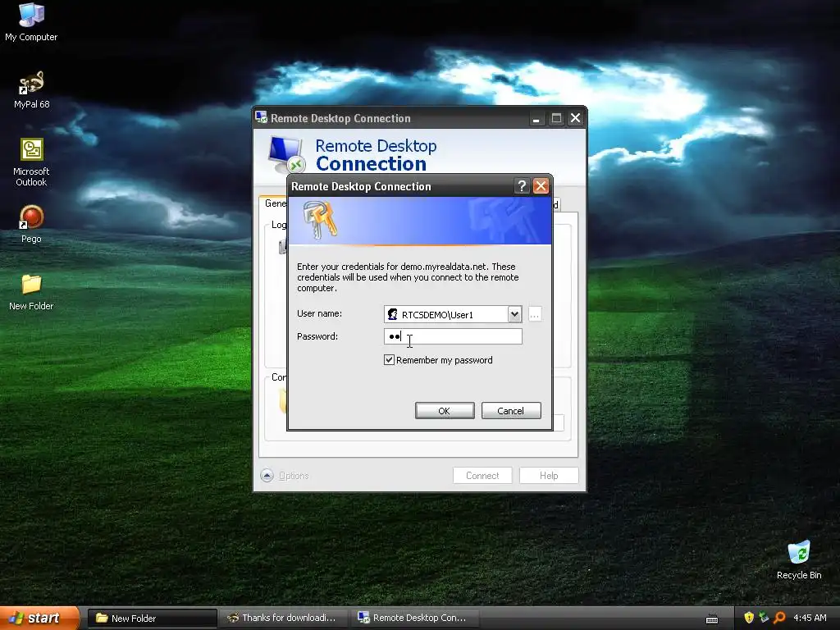Switch to New Folder taskbar button
This screenshot has width=840, height=630.
click(152, 619)
